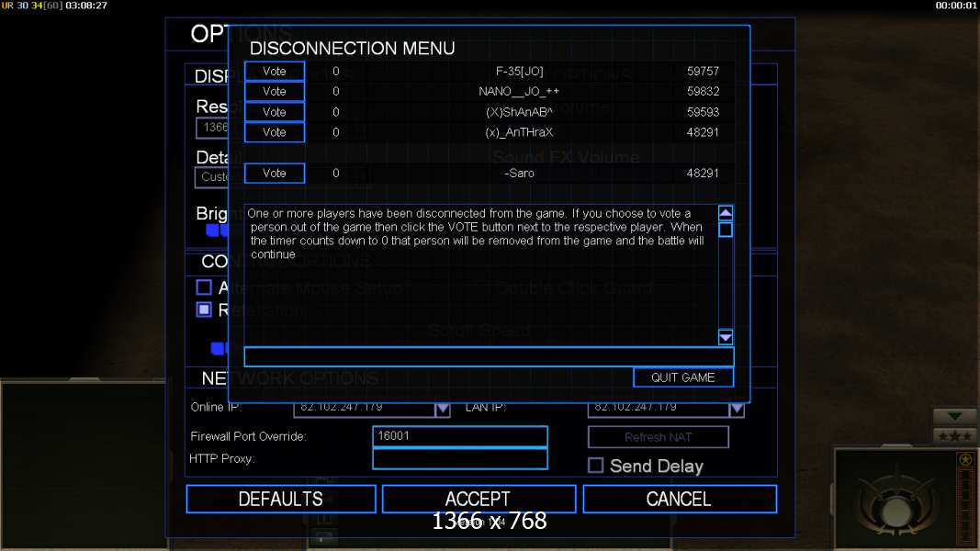Open the Detail dropdown showing Custom
The height and width of the screenshot is (551, 980).
(x=212, y=177)
